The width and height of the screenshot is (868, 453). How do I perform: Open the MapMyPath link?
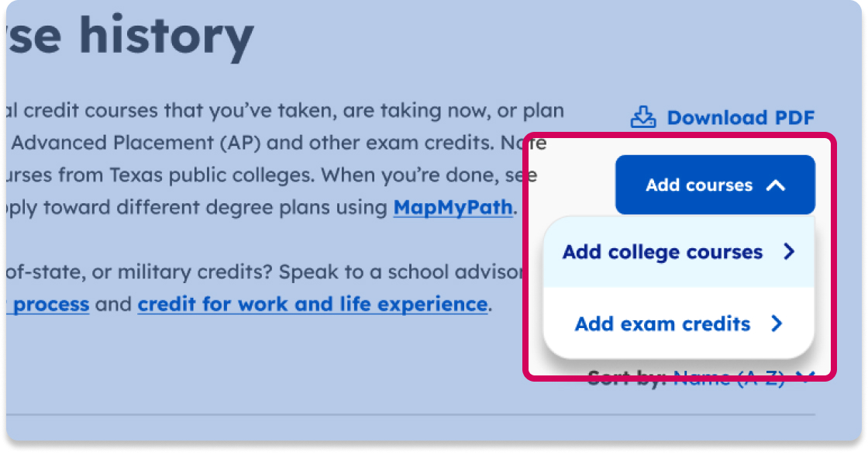[453, 208]
